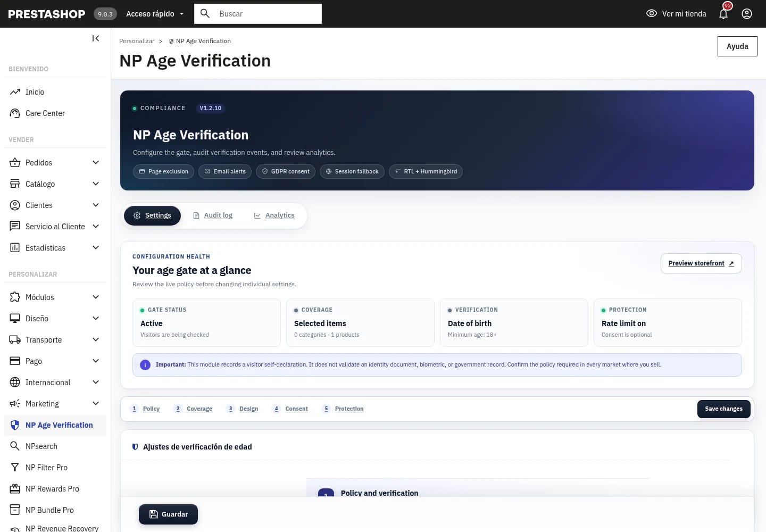Expand the Módulos submenu chevron
The height and width of the screenshot is (532, 766).
click(96, 297)
